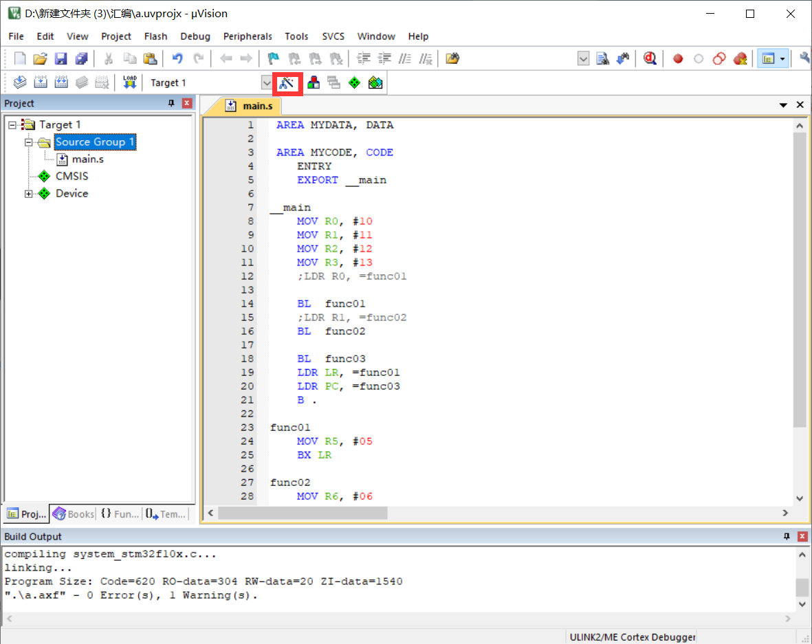Open the Manage Project Items icon
Viewport: 812px width, 644px height.
pos(314,82)
